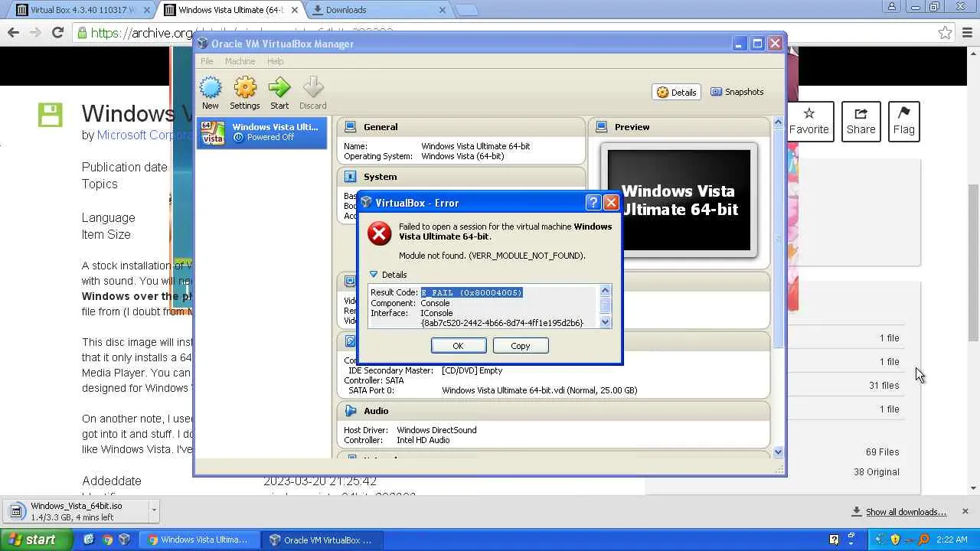Bookmark this page with the star icon

click(946, 33)
